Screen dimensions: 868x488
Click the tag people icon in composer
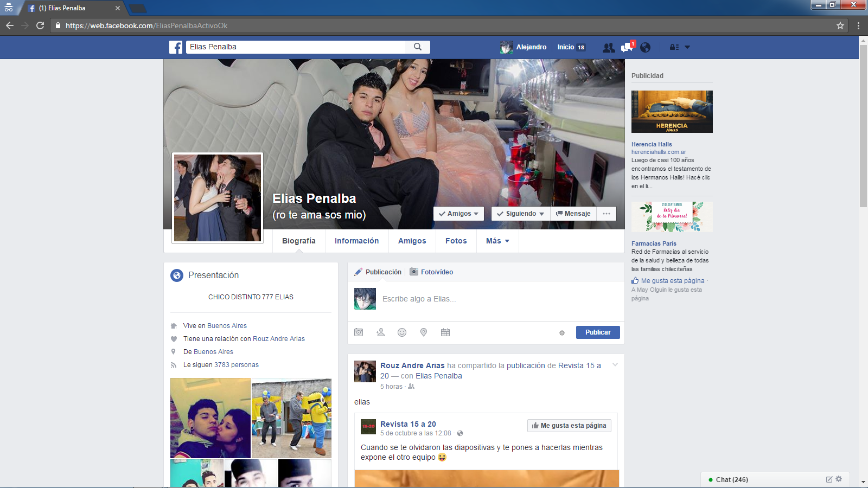(380, 332)
